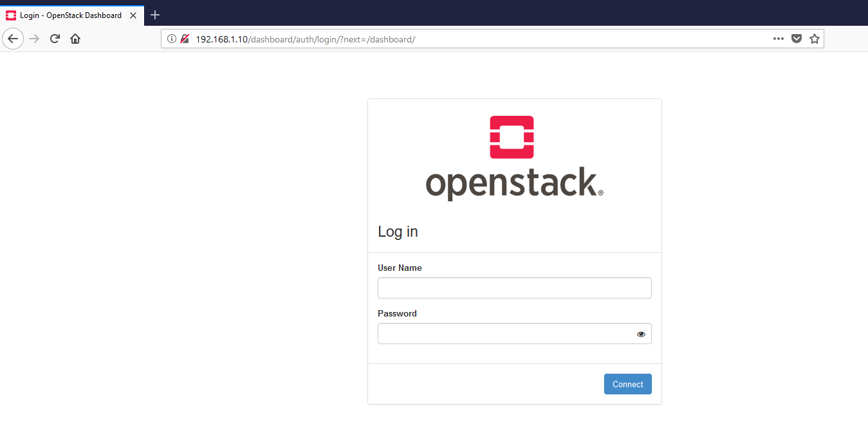Viewport: 868px width, 440px height.
Task: Click the insecure connection padlock icon
Action: point(185,39)
